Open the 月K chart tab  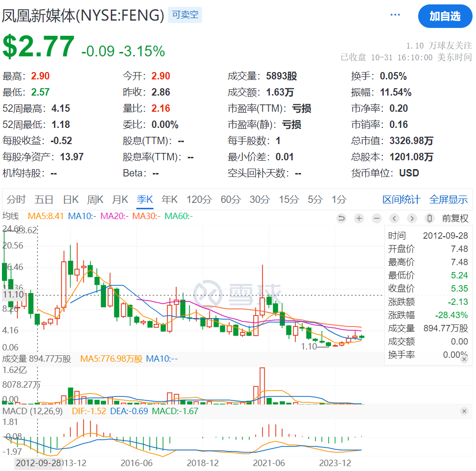(x=120, y=199)
